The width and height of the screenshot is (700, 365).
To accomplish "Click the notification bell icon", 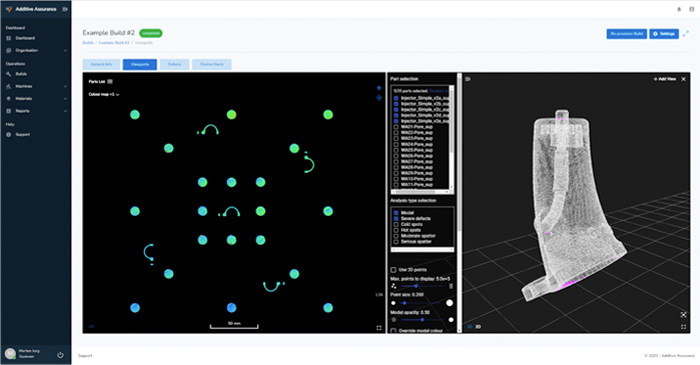I will click(679, 9).
